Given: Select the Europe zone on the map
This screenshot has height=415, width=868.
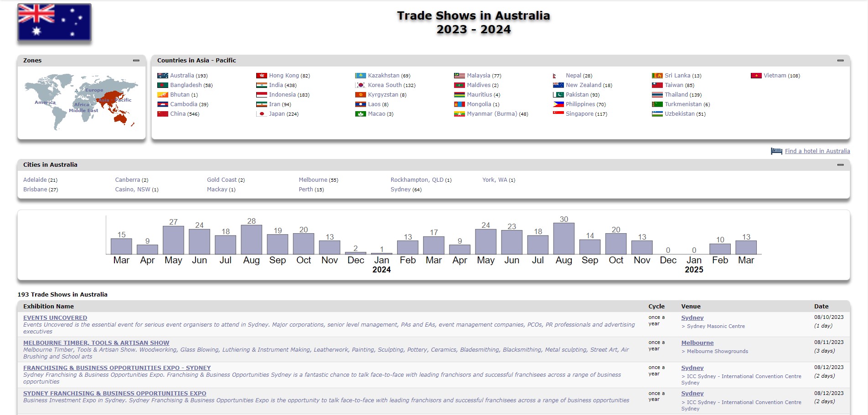Looking at the screenshot, I should (94, 90).
